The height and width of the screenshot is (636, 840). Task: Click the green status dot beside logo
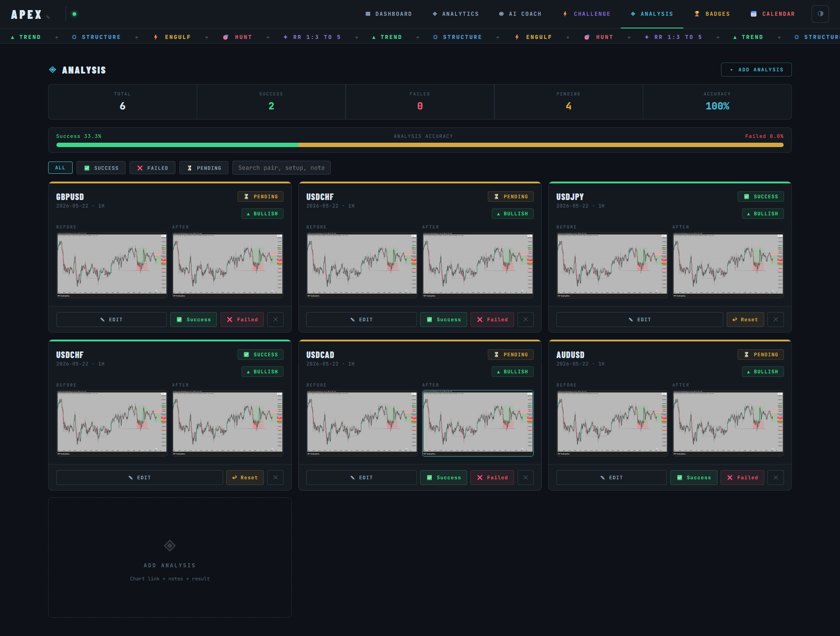(x=74, y=14)
